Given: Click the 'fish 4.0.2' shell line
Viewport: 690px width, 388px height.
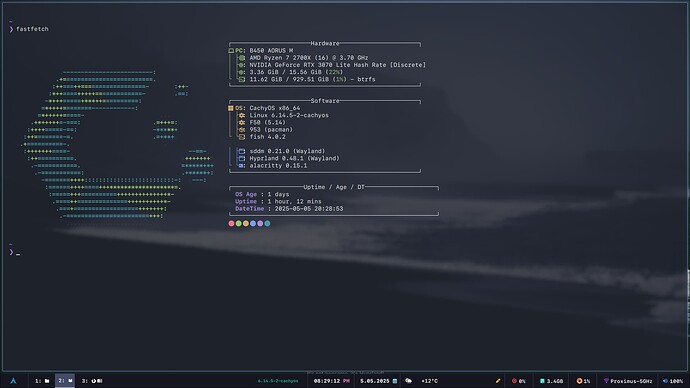Looking at the screenshot, I should pyautogui.click(x=262, y=137).
